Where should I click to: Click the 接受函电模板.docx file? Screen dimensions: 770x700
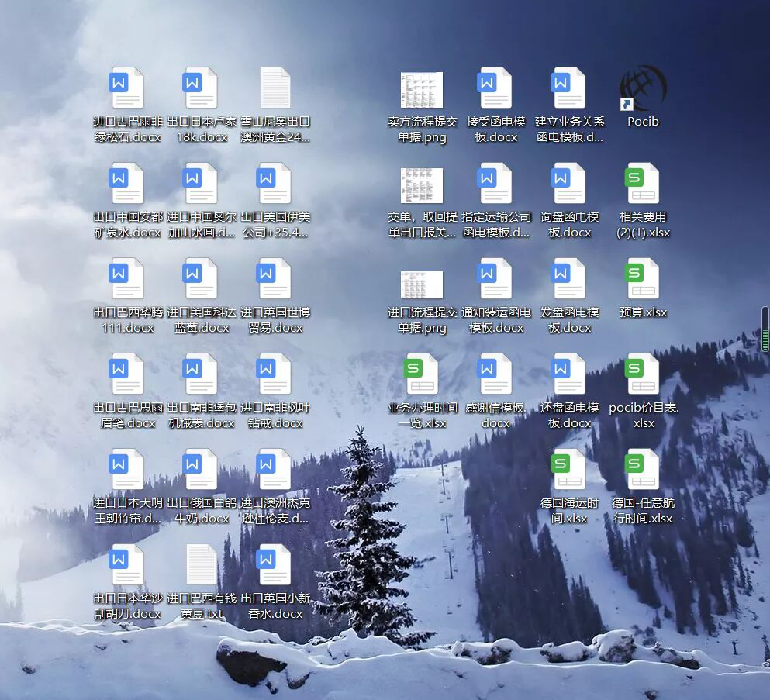pyautogui.click(x=495, y=88)
